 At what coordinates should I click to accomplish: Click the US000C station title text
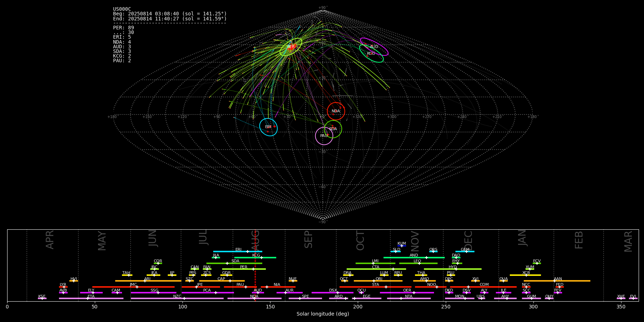click(x=122, y=9)
